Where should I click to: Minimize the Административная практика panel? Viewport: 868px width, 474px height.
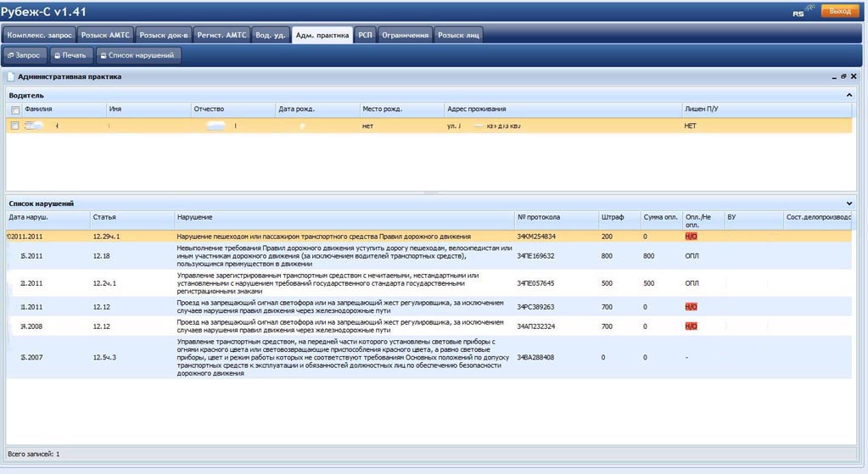click(x=833, y=76)
